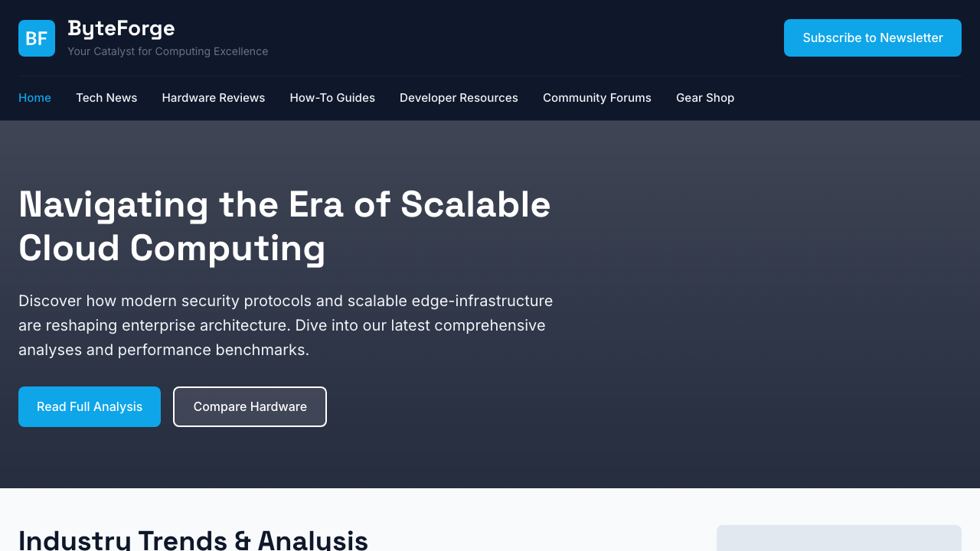Click the ByteForge site name
The height and width of the screenshot is (551, 980).
pyautogui.click(x=121, y=28)
